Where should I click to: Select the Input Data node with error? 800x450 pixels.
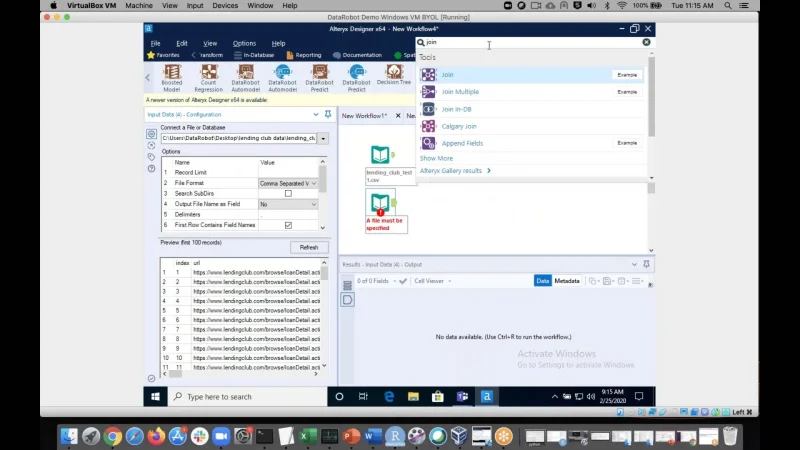382,203
